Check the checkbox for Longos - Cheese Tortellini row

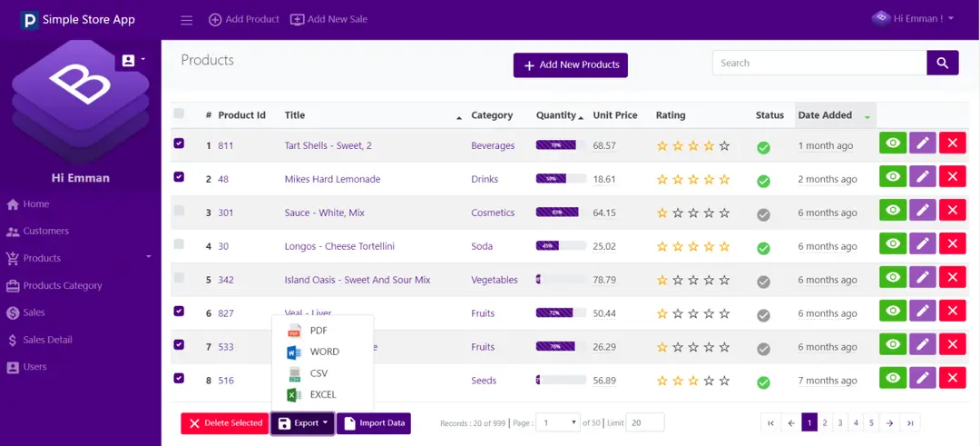179,244
